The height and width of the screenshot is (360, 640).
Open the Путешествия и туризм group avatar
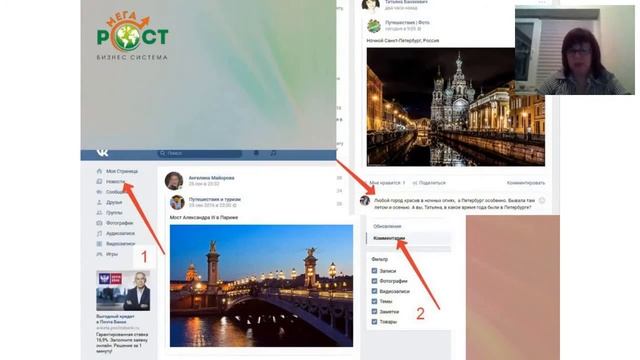click(x=177, y=202)
